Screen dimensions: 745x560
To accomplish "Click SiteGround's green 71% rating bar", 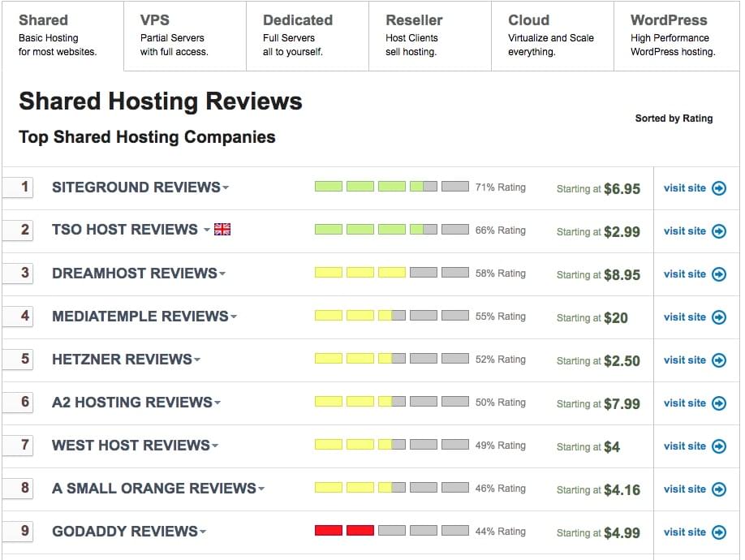I will [391, 187].
